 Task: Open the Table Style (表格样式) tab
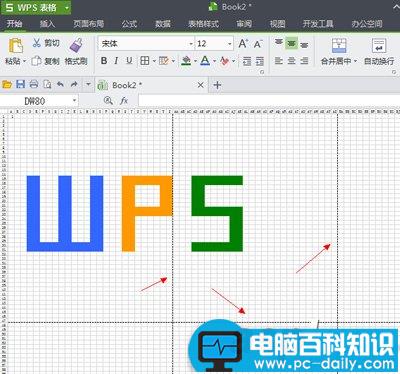point(203,24)
